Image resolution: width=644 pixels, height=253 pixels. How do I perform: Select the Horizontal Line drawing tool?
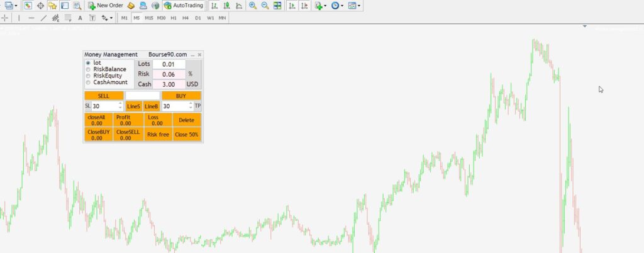[31, 18]
